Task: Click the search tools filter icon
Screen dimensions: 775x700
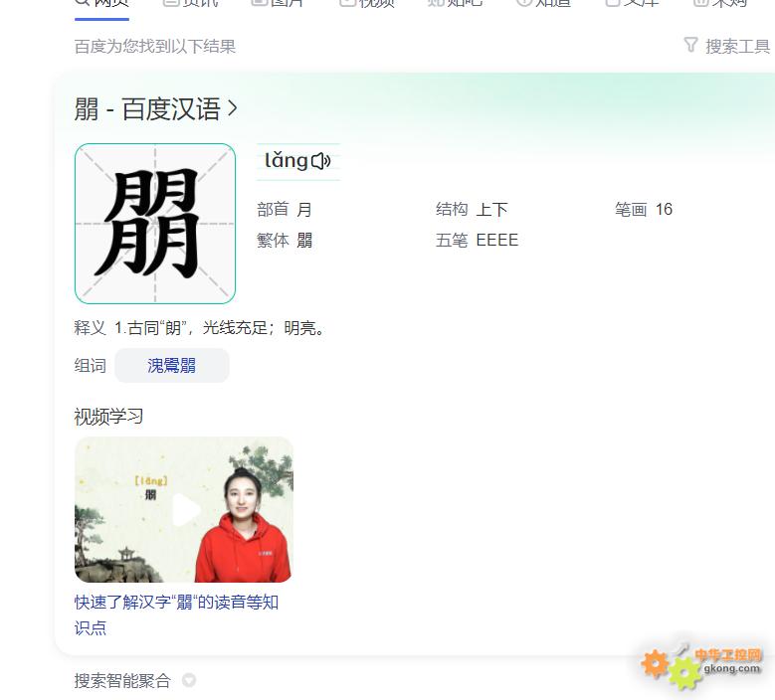Action: pos(690,45)
